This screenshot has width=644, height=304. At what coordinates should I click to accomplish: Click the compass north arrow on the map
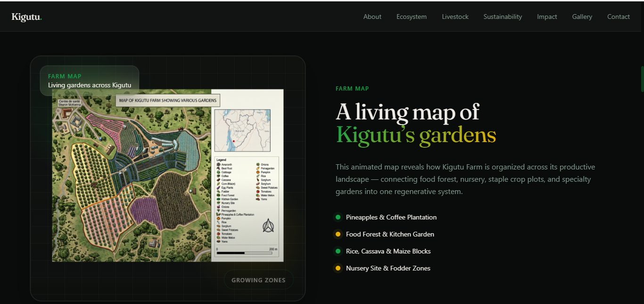coord(268,226)
